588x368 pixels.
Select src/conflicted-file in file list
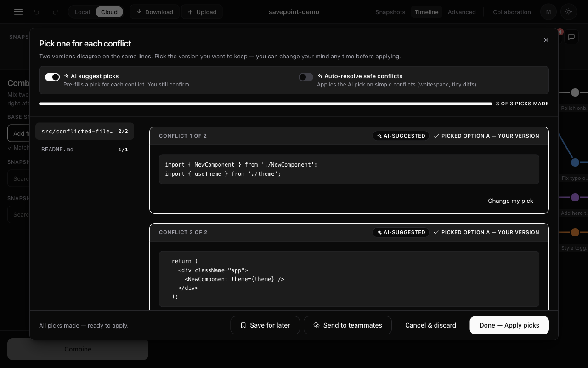[x=85, y=131]
